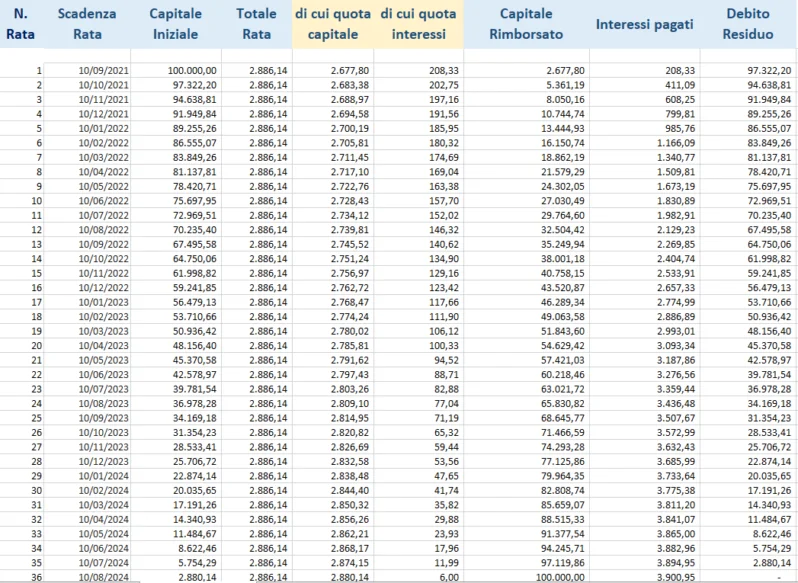Select the 'Scadenza Rata' header cell

pyautogui.click(x=87, y=24)
